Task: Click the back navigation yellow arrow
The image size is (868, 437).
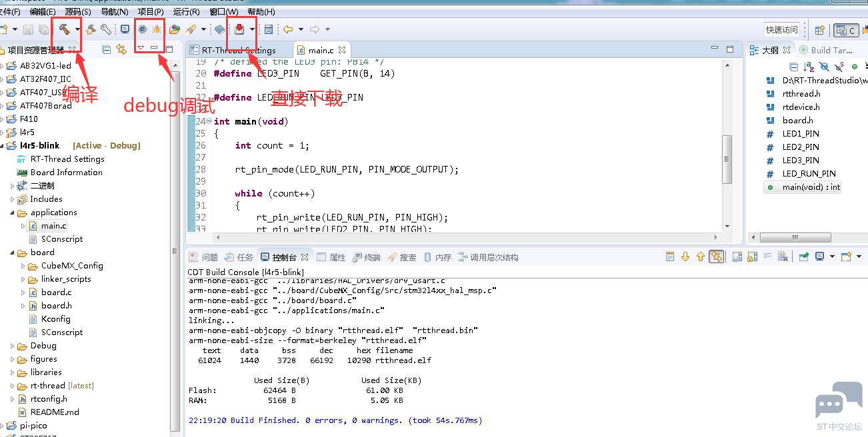Action: click(288, 29)
